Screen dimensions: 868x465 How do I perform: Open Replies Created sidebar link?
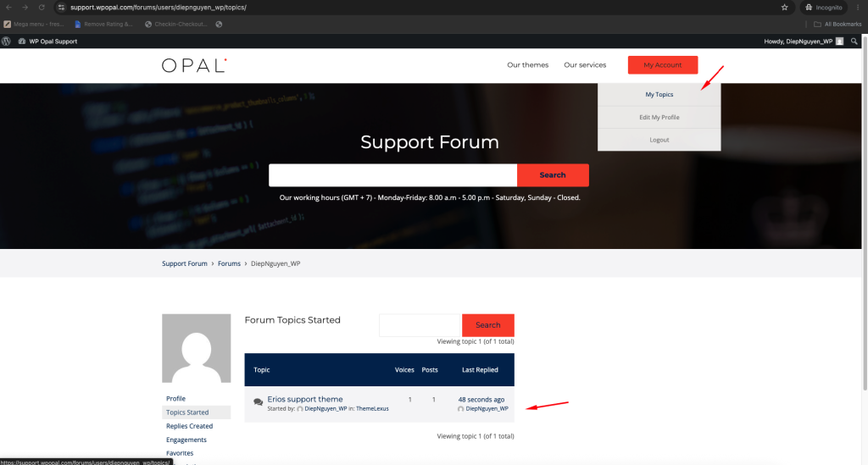tap(189, 426)
